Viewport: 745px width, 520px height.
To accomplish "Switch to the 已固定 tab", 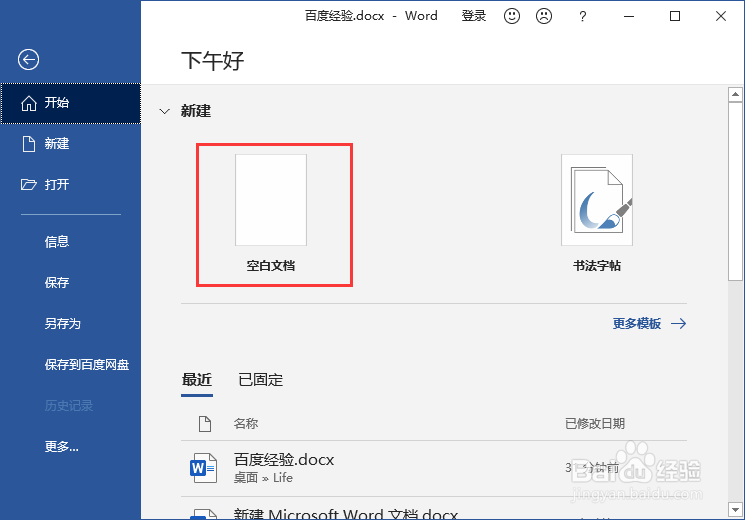I will click(260, 380).
